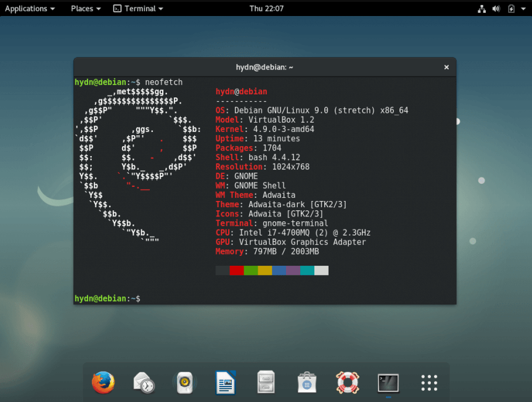Open the Software shopping bag icon
This screenshot has height=402, width=532.
coord(307,383)
